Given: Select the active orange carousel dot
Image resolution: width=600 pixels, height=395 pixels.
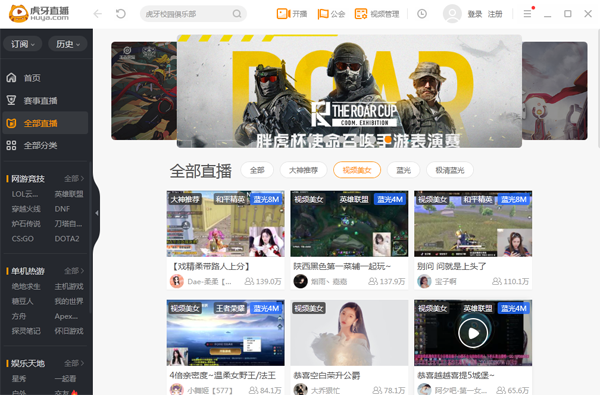Looking at the screenshot, I should pyautogui.click(x=388, y=140).
